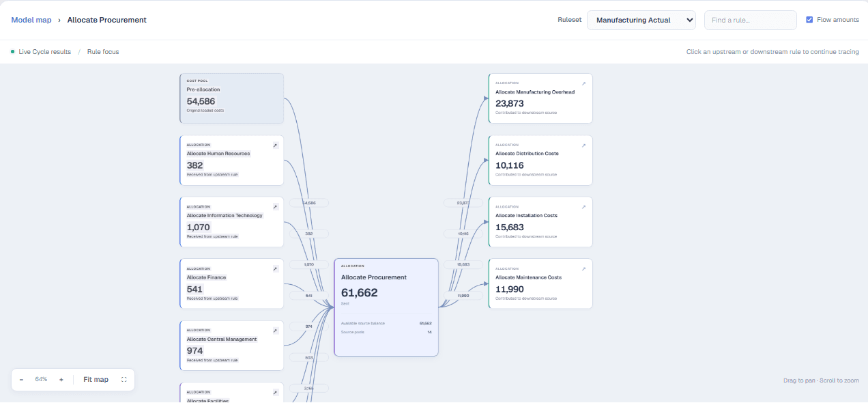Open the Allocate Finance arrow icon
868x403 pixels.
(x=276, y=269)
